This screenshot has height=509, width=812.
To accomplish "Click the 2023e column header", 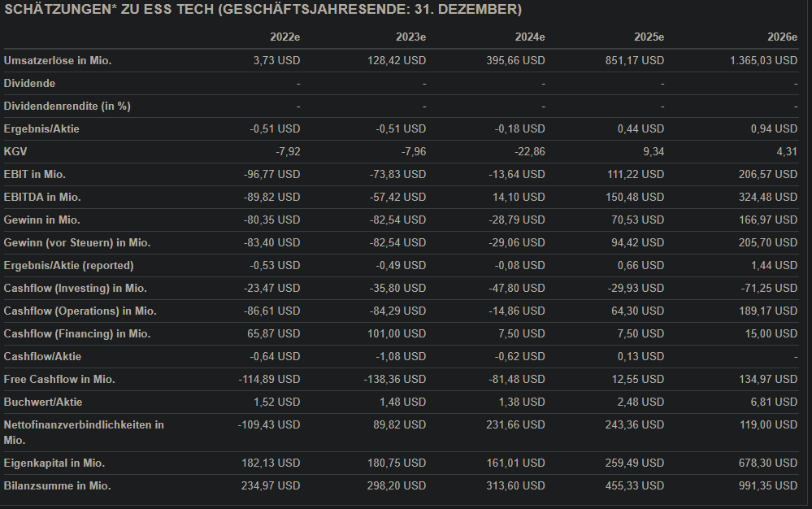I will pos(410,37).
